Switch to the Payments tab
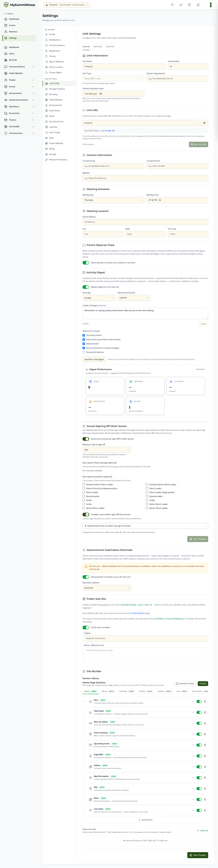This screenshot has height=868, width=218. pyautogui.click(x=97, y=46)
